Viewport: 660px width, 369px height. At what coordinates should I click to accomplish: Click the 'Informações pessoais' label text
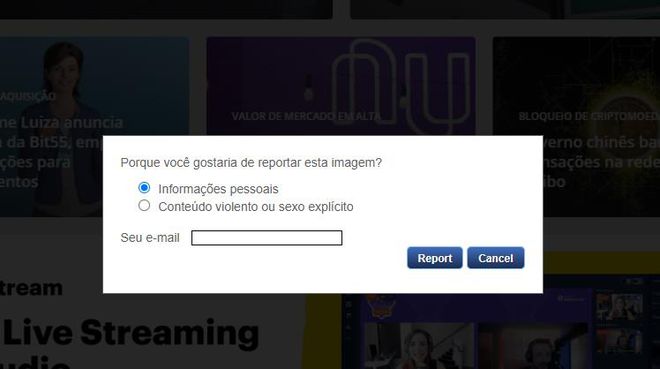218,189
